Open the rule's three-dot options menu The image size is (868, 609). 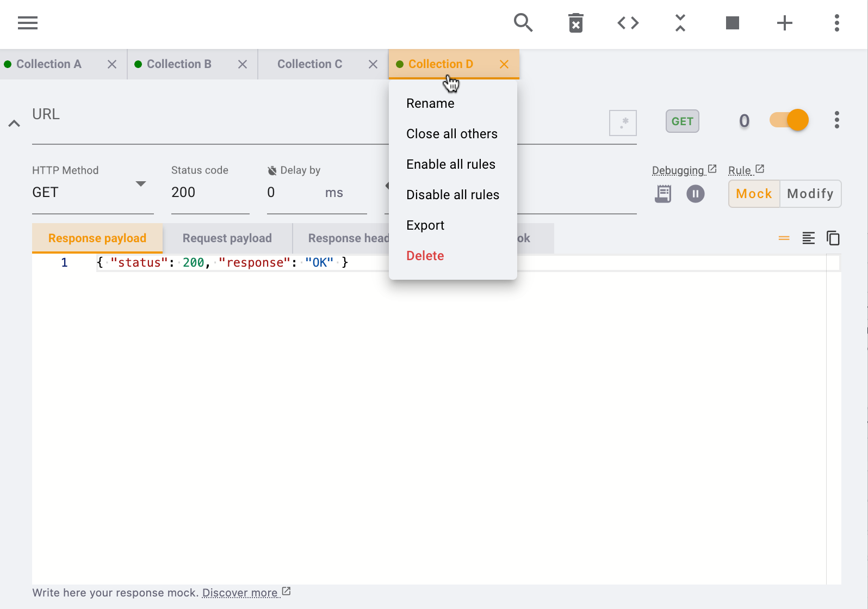(x=836, y=120)
